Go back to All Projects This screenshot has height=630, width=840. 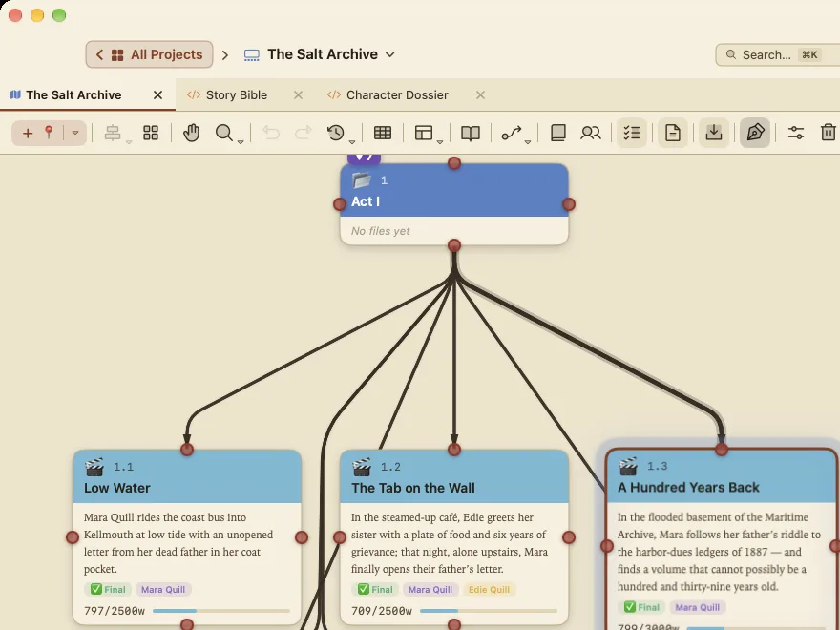[x=150, y=54]
